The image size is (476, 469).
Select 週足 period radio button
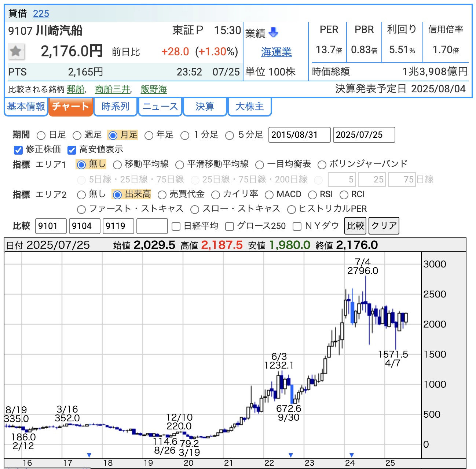77,136
